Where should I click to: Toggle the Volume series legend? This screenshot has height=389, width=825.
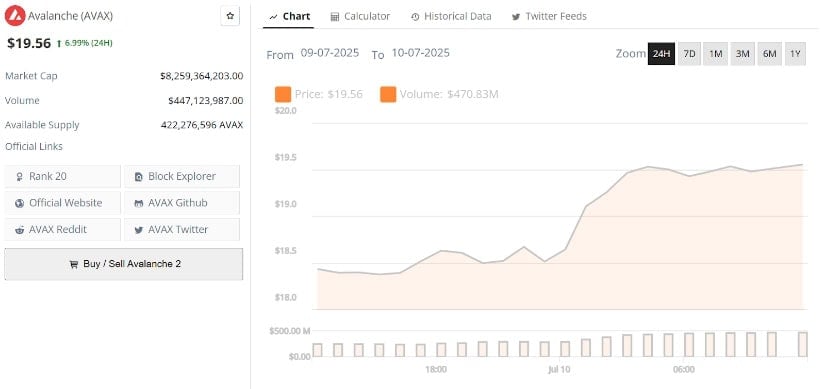(439, 94)
